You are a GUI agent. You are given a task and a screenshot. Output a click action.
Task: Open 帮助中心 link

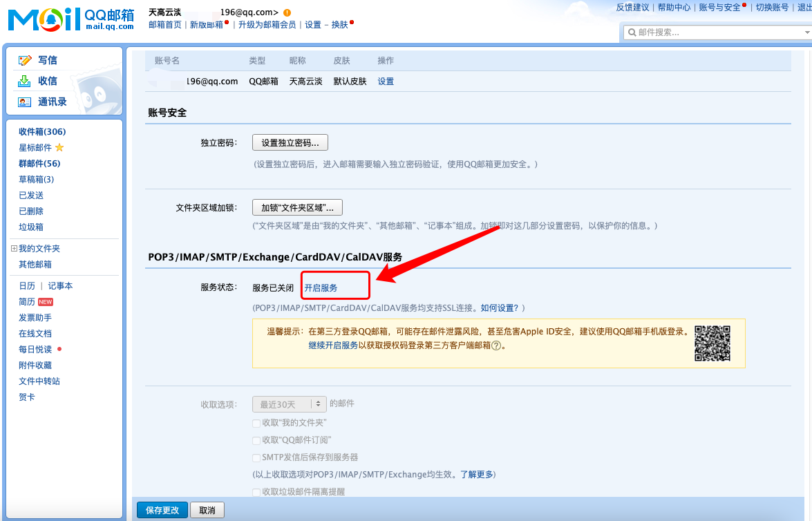point(674,7)
